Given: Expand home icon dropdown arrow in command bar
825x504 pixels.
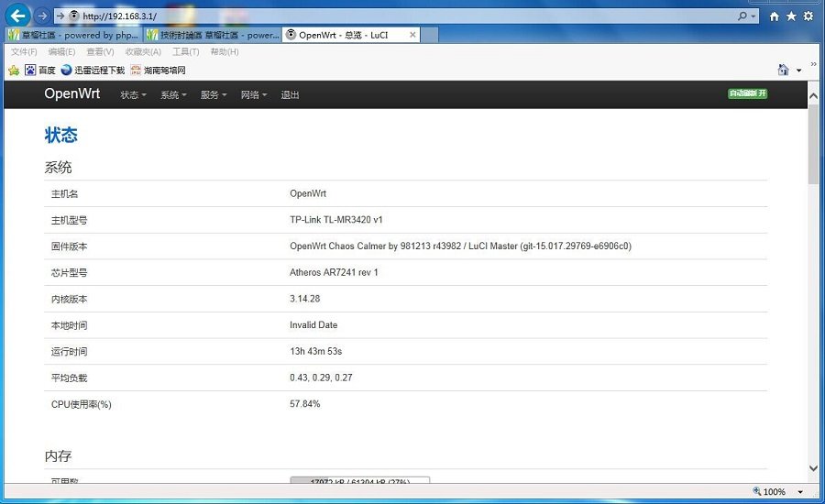Looking at the screenshot, I should pos(798,70).
